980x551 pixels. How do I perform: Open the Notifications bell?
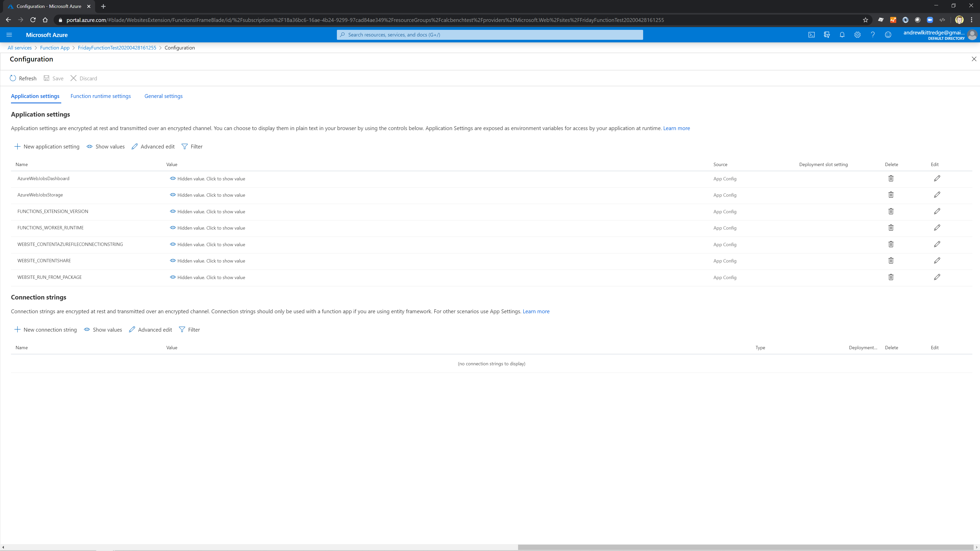click(x=841, y=35)
